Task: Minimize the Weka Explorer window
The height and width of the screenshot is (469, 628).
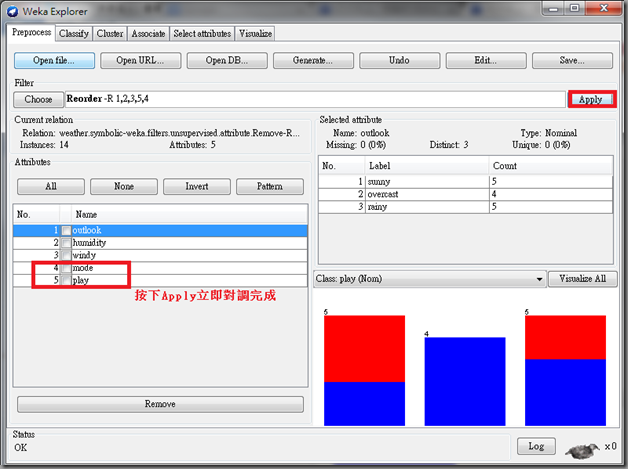Action: point(554,9)
